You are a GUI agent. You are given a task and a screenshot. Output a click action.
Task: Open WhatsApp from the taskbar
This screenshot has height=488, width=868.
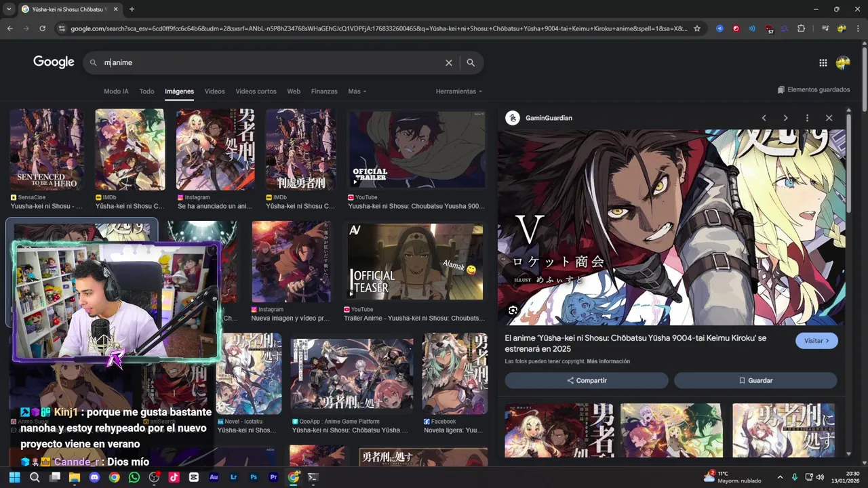pos(134,477)
